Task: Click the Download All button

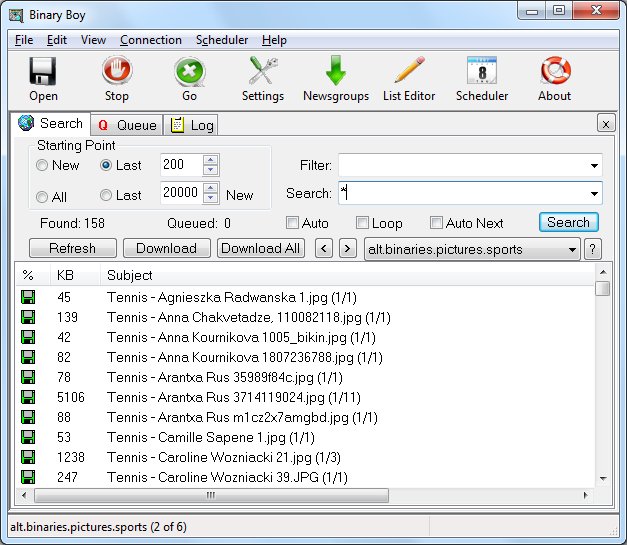Action: point(261,248)
